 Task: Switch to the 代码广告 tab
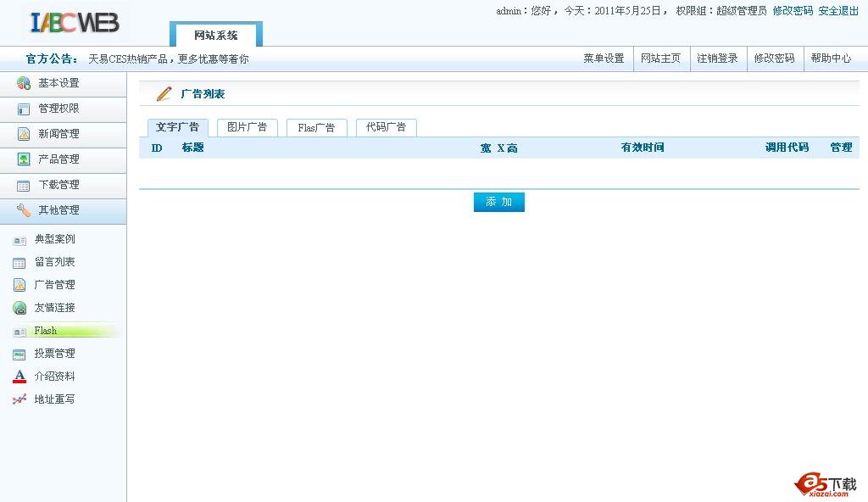pyautogui.click(x=387, y=127)
